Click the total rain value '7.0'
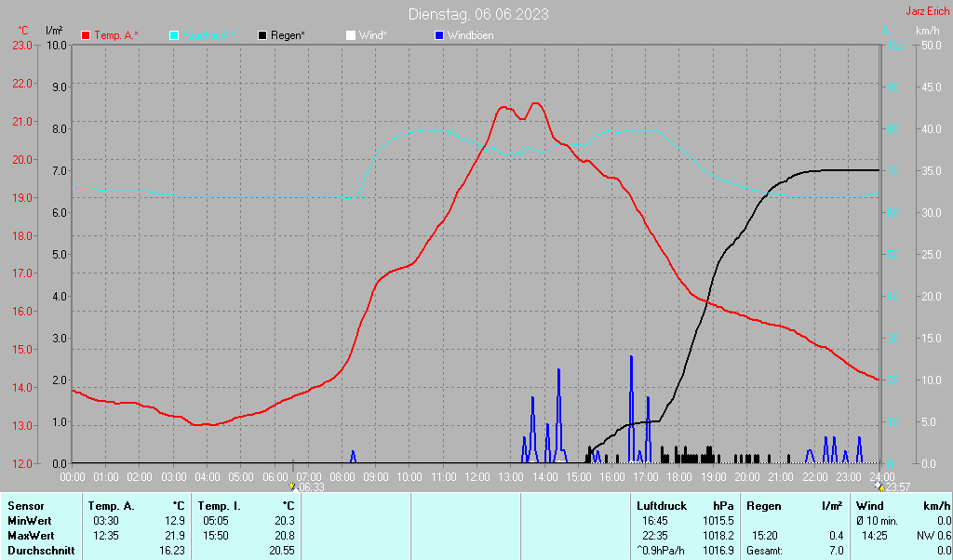This screenshot has width=953, height=560. pos(837,551)
